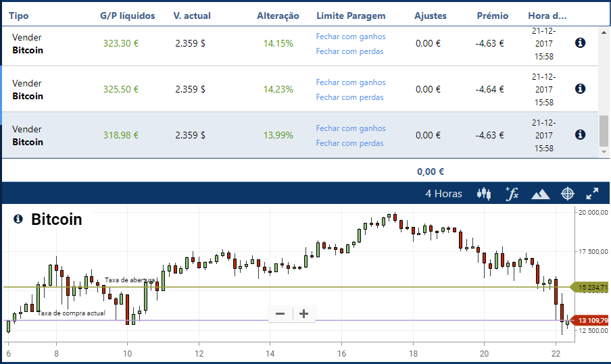Zoom in the chart with plus button
This screenshot has width=611, height=364.
coord(304,313)
